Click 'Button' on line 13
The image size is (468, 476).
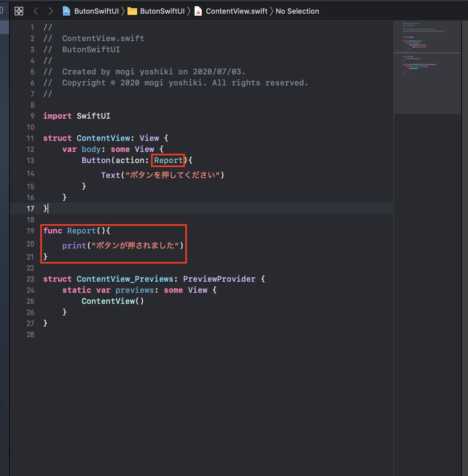pyautogui.click(x=96, y=160)
